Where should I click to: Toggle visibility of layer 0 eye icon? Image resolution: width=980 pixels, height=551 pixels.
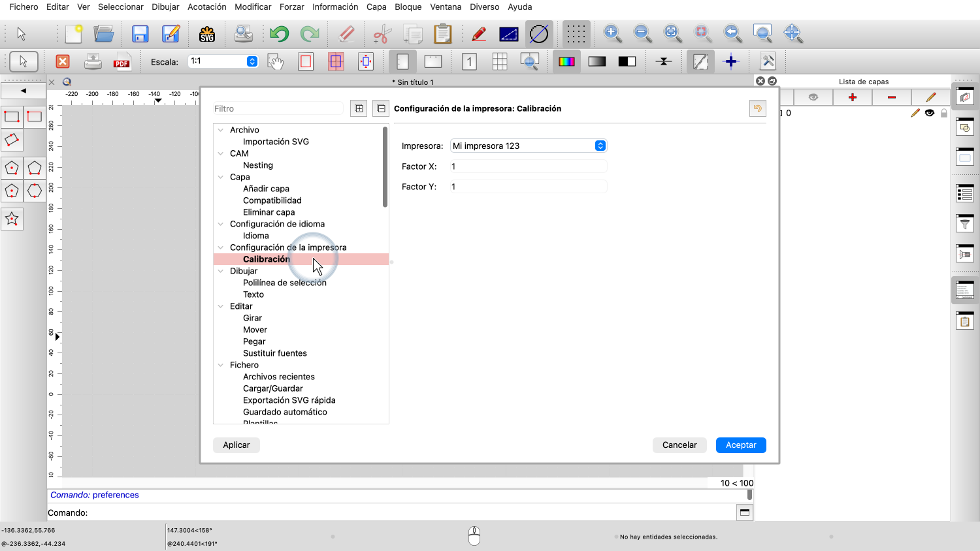[930, 113]
